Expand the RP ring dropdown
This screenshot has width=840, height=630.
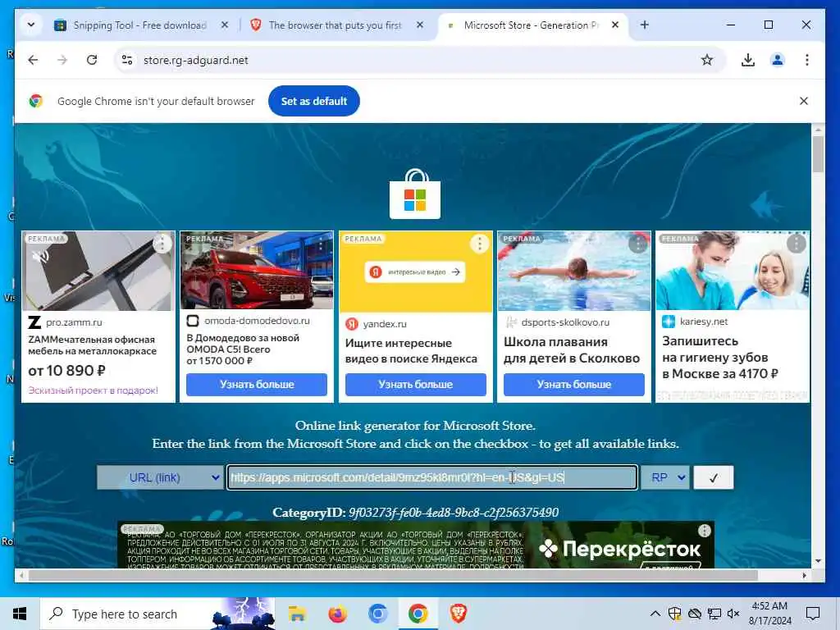tap(665, 477)
